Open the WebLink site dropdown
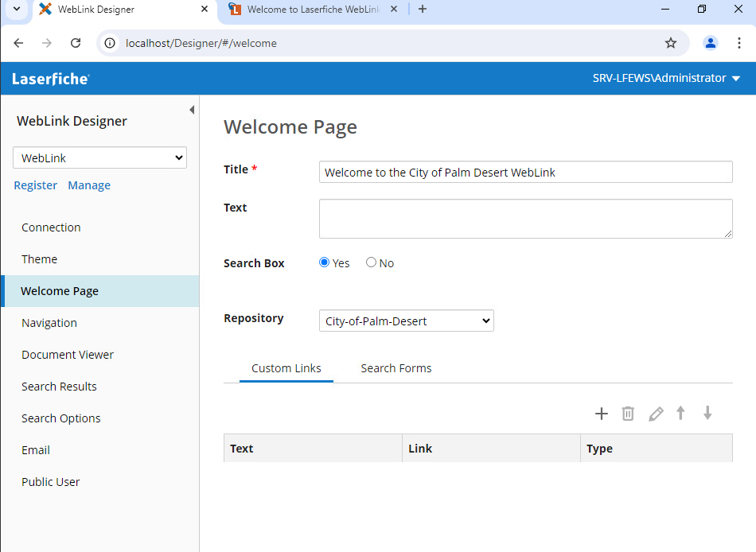 tap(99, 157)
